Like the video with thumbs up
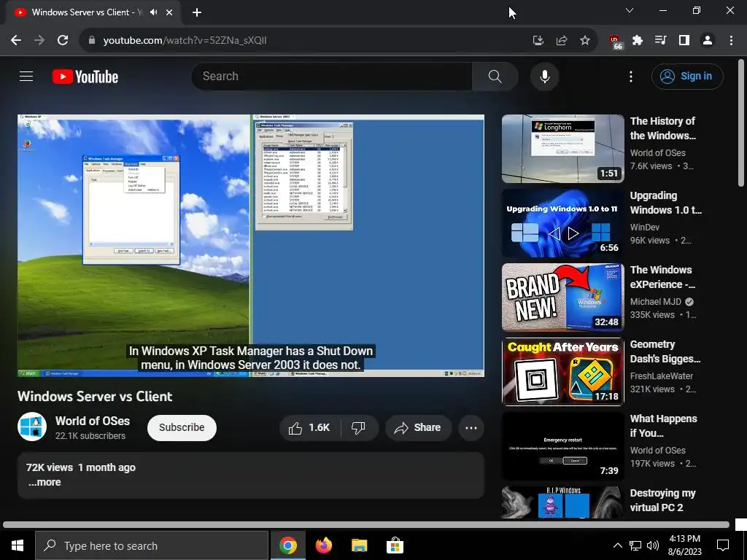Image resolution: width=747 pixels, height=560 pixels. point(309,427)
